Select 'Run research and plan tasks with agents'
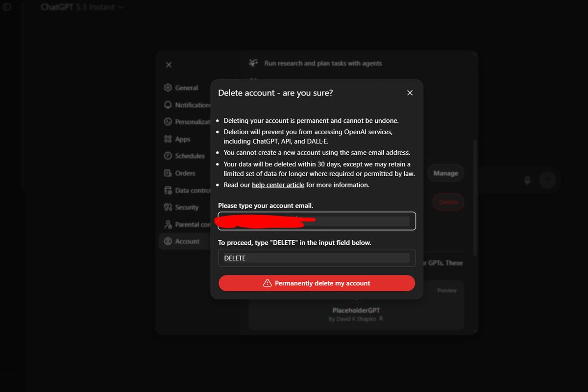The image size is (588, 392). pyautogui.click(x=323, y=63)
